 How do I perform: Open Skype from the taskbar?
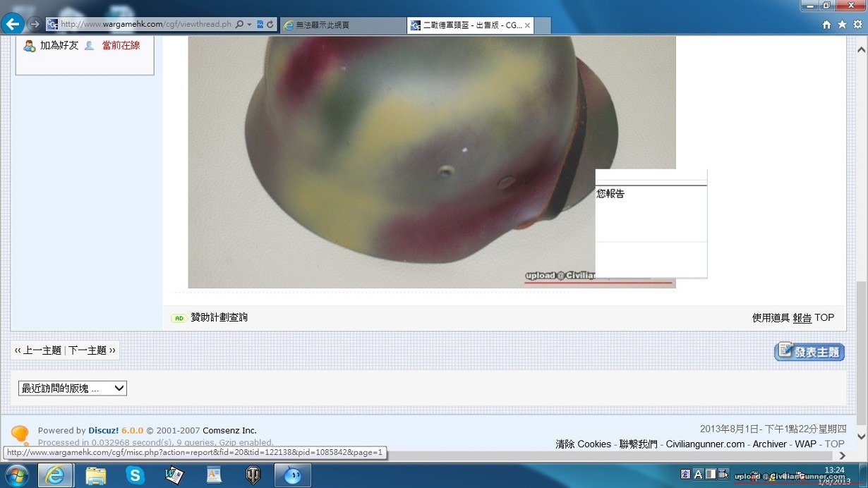(134, 475)
